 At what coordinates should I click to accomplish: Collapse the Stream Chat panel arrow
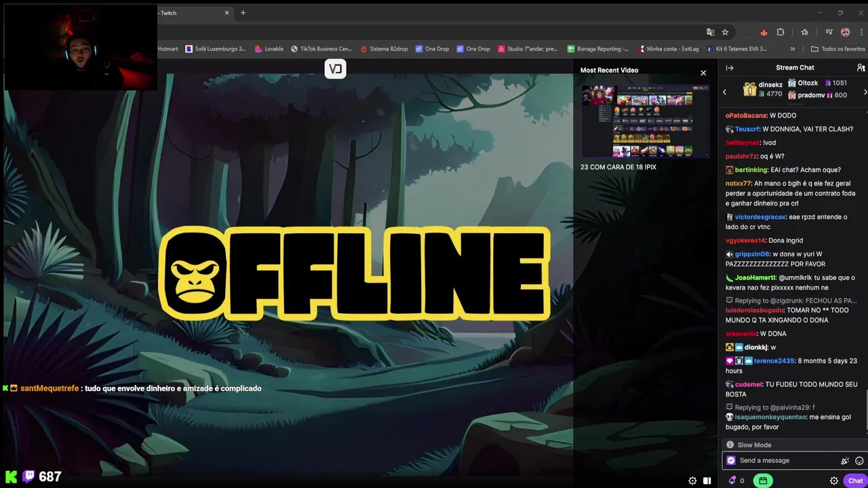point(730,68)
